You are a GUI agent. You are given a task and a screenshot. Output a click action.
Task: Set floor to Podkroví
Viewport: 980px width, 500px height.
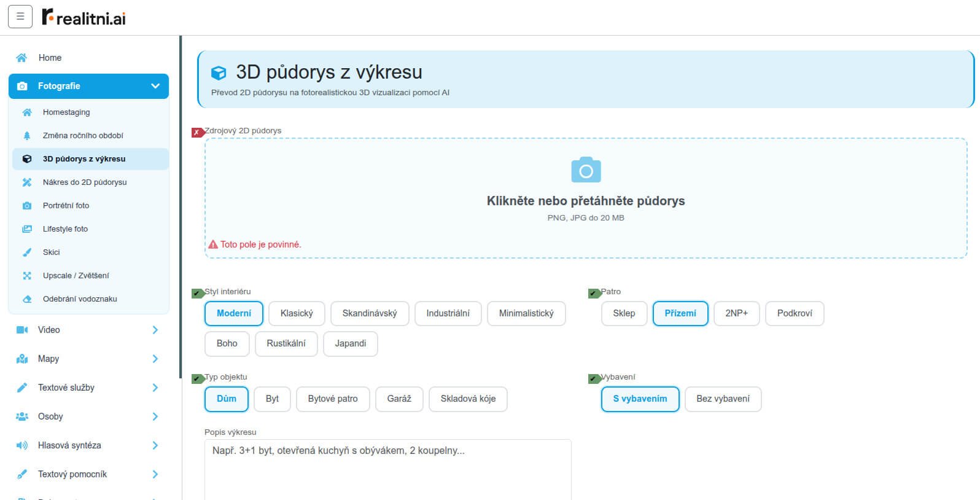pyautogui.click(x=795, y=313)
